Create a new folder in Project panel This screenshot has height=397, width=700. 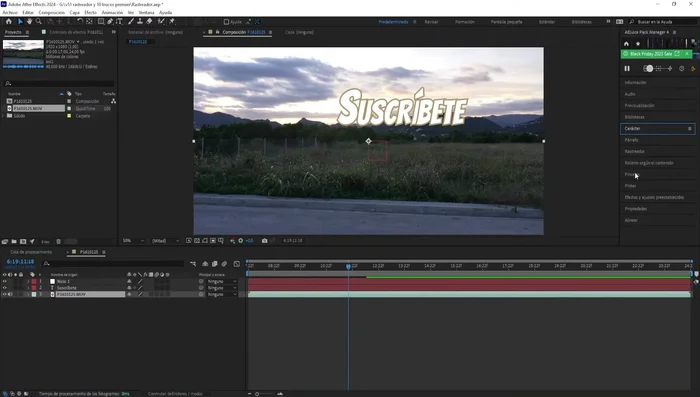click(x=14, y=242)
